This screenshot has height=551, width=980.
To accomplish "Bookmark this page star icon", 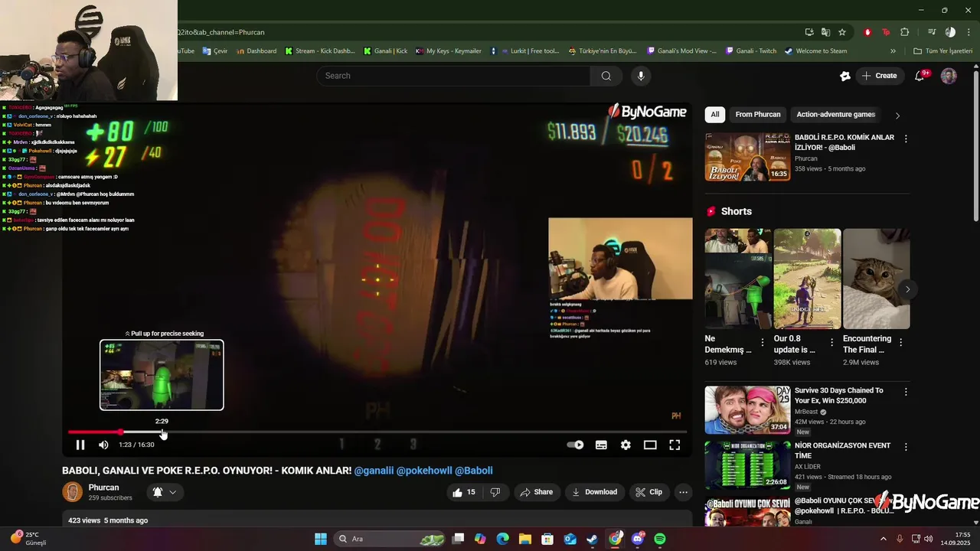I will (x=842, y=32).
